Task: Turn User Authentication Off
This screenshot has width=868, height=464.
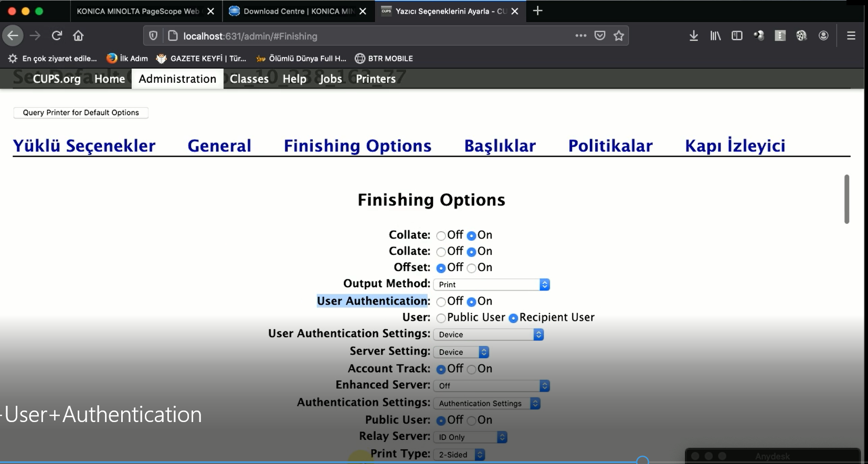Action: pos(441,302)
